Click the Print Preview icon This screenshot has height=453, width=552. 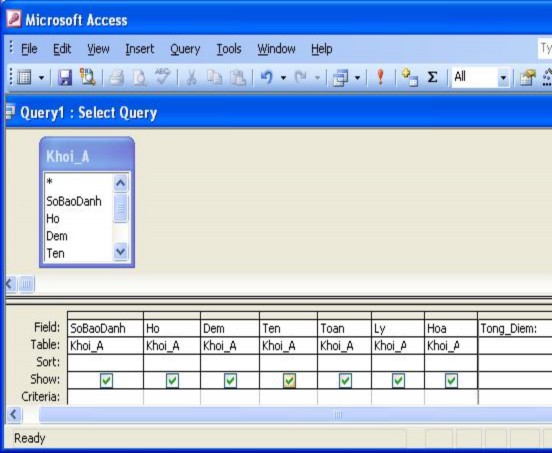pos(139,77)
